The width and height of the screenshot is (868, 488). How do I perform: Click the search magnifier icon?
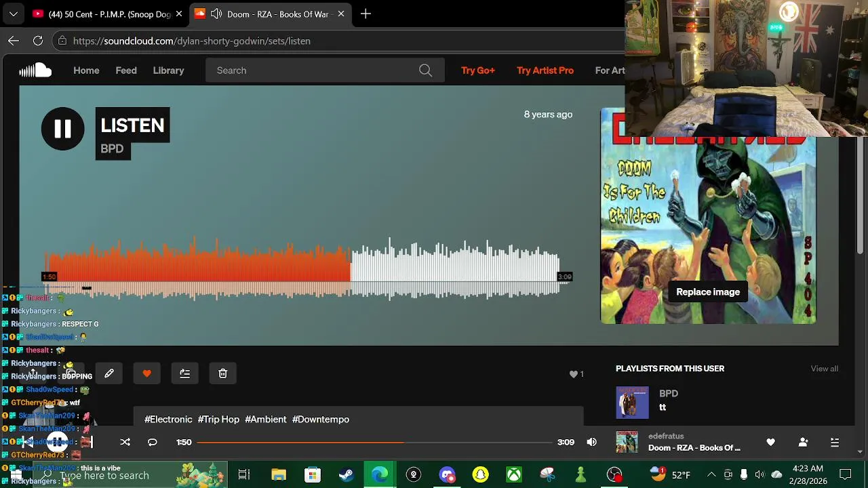tap(425, 70)
